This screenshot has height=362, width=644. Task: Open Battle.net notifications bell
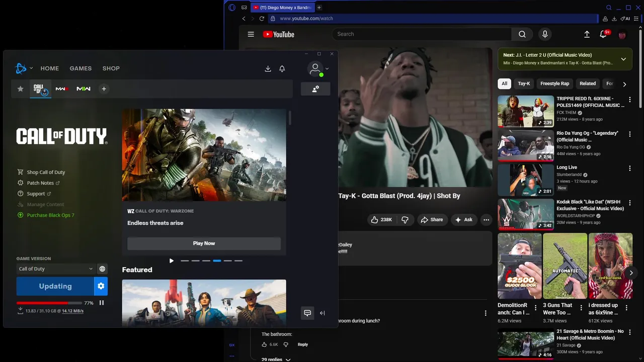(282, 68)
